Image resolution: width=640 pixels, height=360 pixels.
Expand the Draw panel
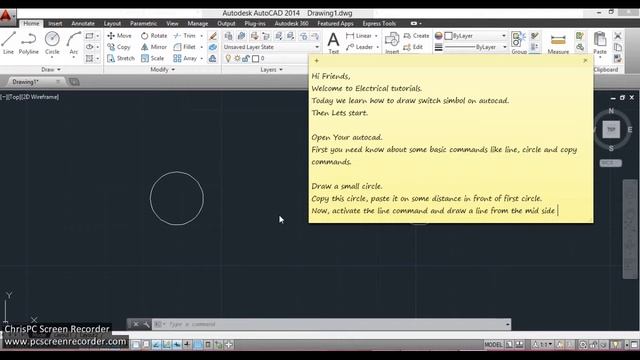[x=51, y=70]
